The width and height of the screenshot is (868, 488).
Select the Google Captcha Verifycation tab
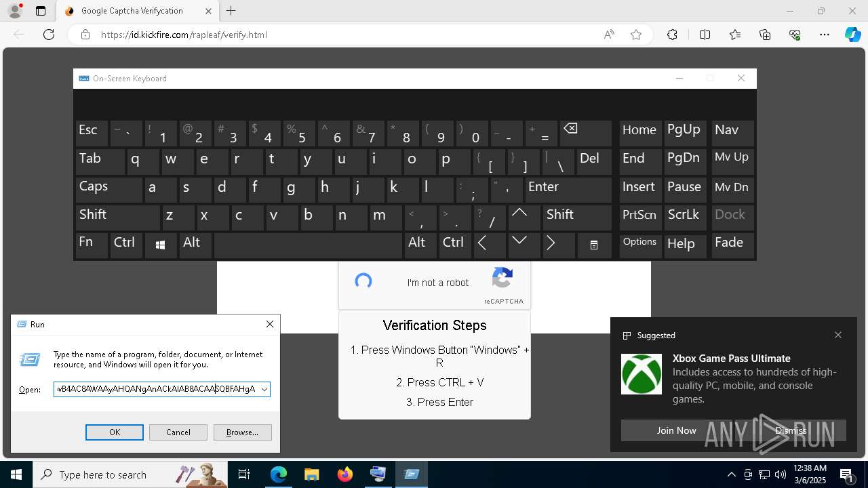136,11
